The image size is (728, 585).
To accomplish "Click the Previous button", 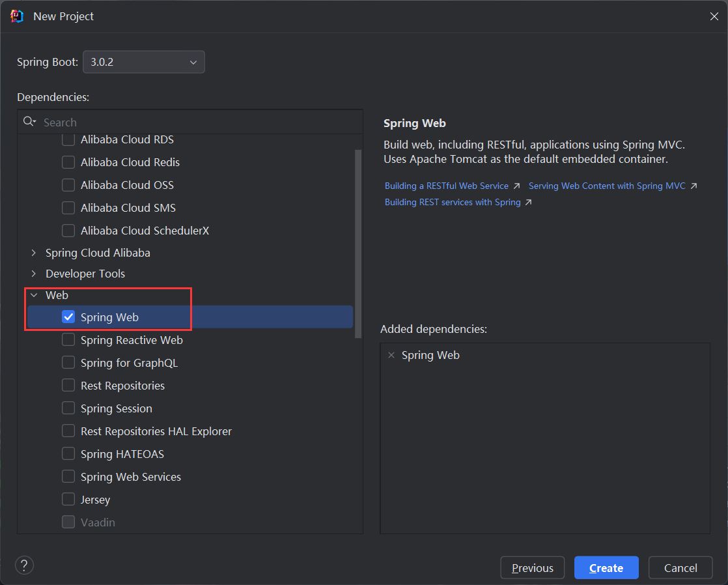I will point(533,568).
